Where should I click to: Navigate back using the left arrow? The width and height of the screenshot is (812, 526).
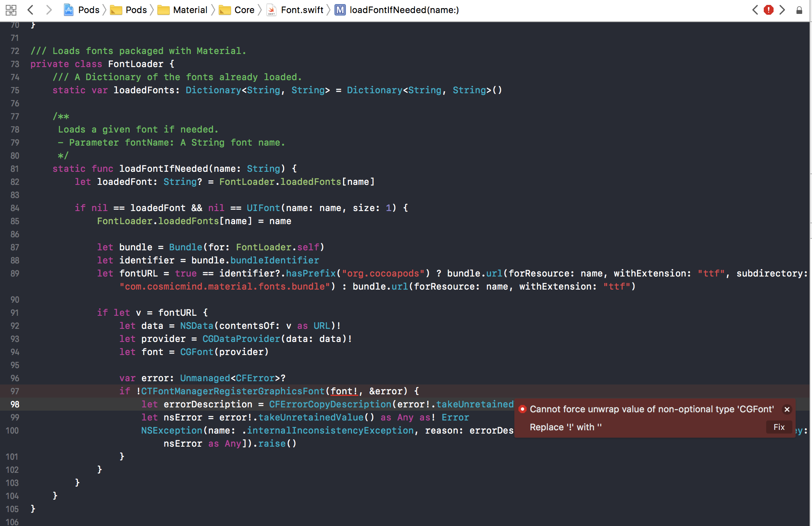click(x=31, y=10)
